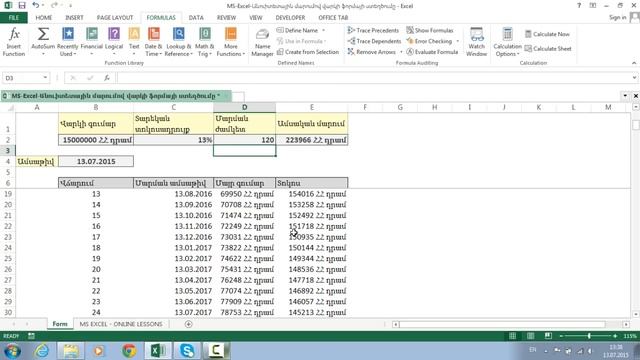640x360 pixels.
Task: Click the Save icon in Quick Access
Action: point(22,6)
